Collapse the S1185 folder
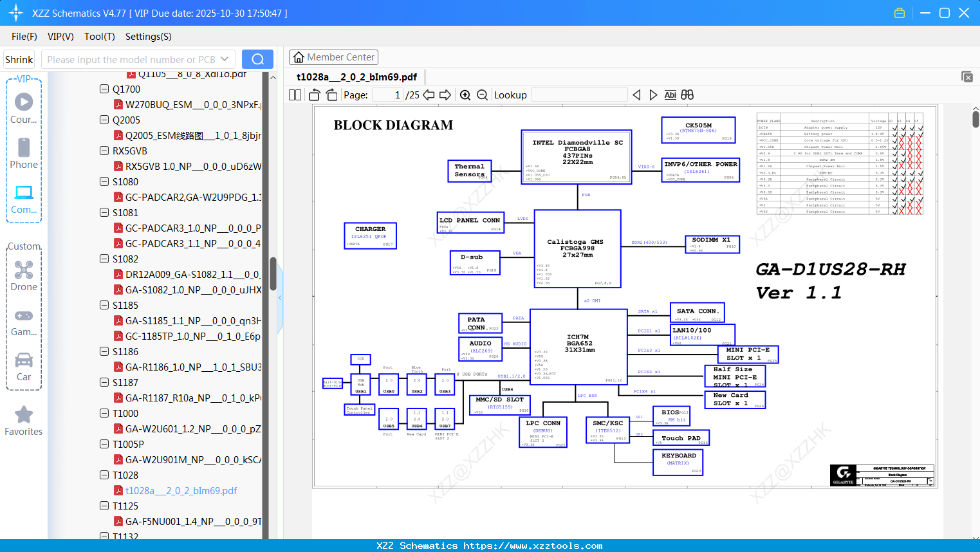The width and height of the screenshot is (980, 552). tap(104, 305)
